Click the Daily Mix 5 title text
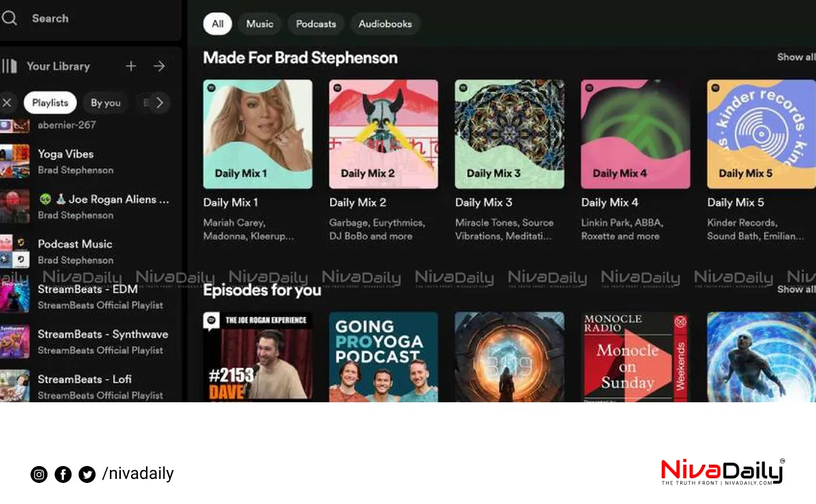 736,202
